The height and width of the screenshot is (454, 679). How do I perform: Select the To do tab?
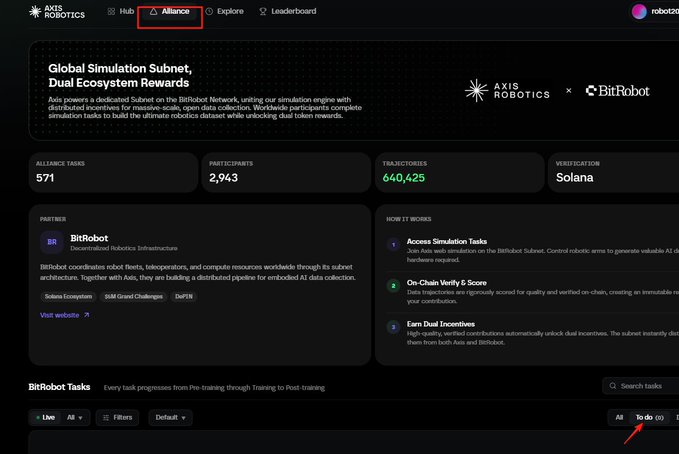[649, 418]
